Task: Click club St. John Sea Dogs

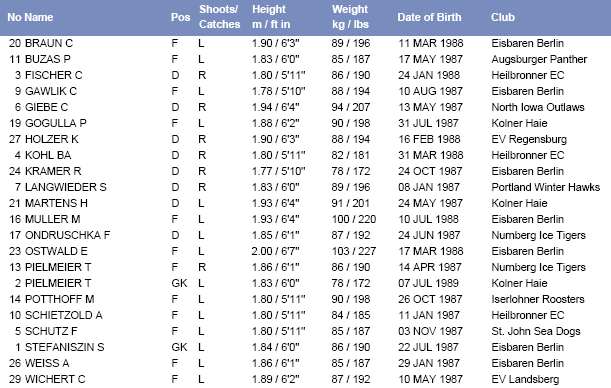Action: click(536, 331)
